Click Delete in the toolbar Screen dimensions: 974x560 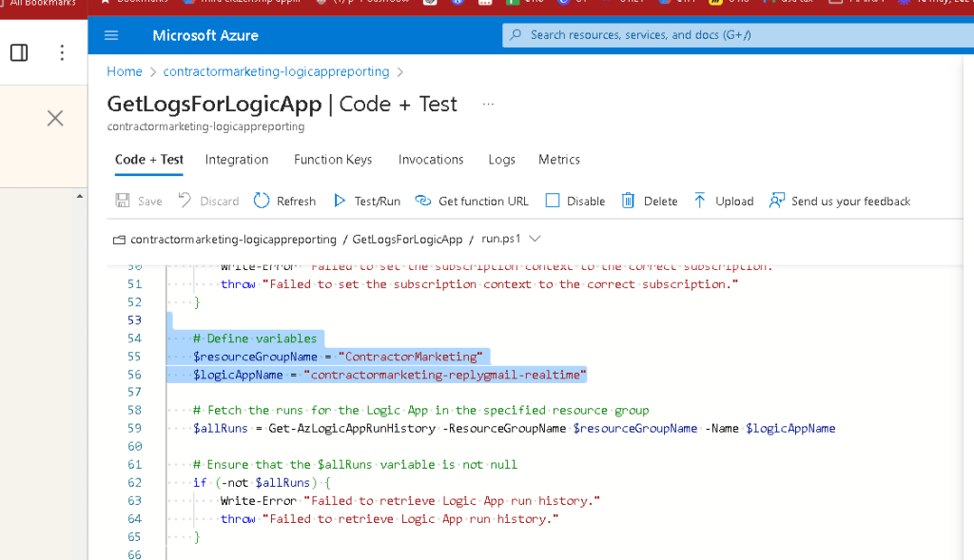pyautogui.click(x=660, y=202)
